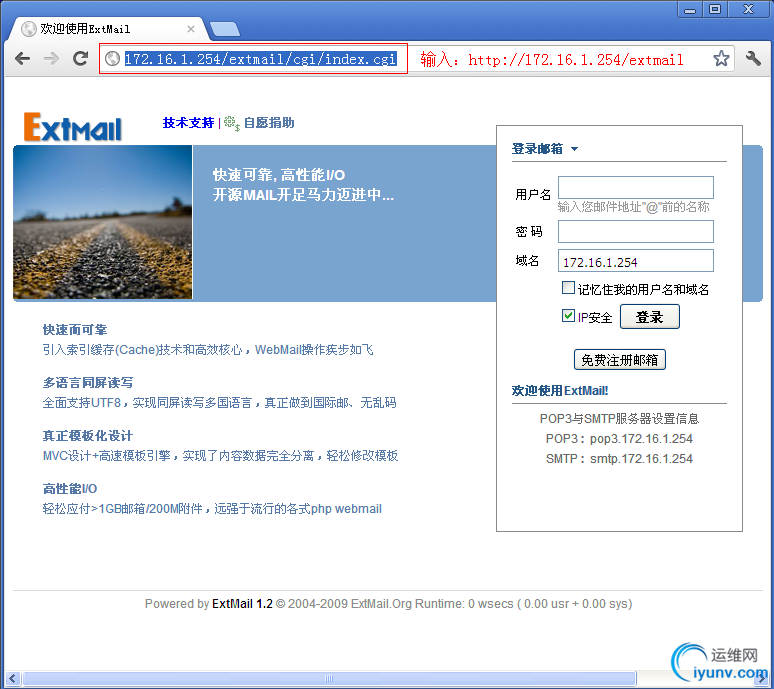Image resolution: width=774 pixels, height=689 pixels.
Task: Click the 高性能I/O heading
Action: coord(70,489)
